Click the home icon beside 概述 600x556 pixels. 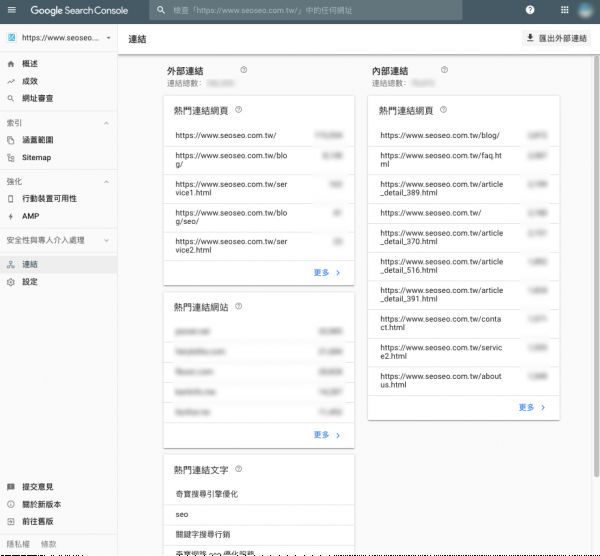pyautogui.click(x=11, y=64)
